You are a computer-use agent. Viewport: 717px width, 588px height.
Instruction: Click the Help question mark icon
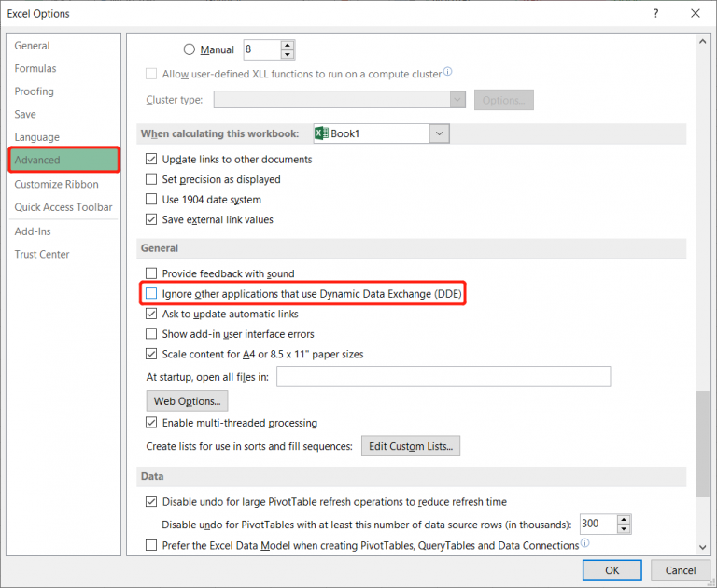click(x=656, y=14)
